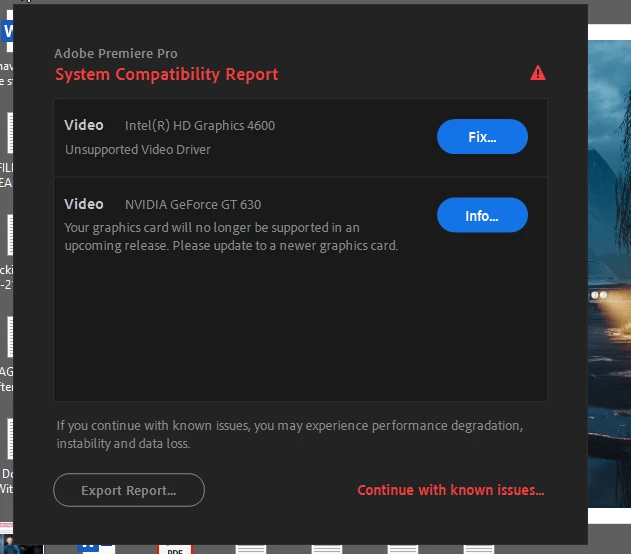
Task: Click the performance degradation warning text
Action: tap(289, 435)
